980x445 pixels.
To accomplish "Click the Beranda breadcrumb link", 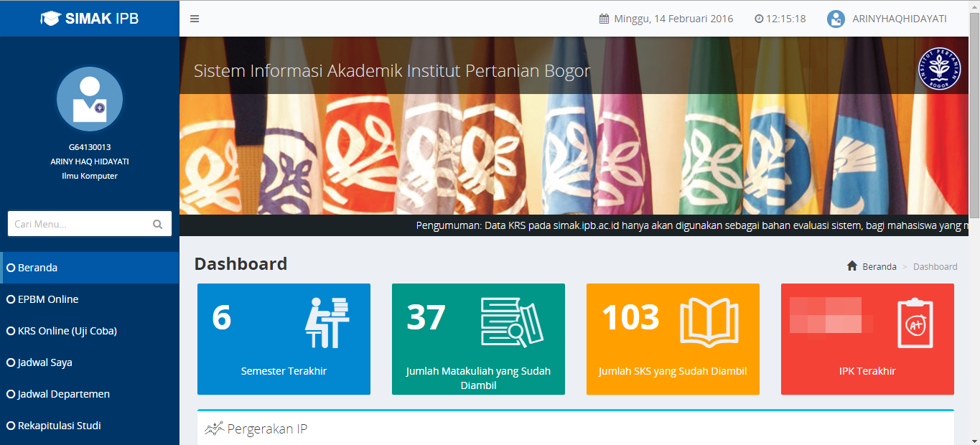I will [x=879, y=266].
